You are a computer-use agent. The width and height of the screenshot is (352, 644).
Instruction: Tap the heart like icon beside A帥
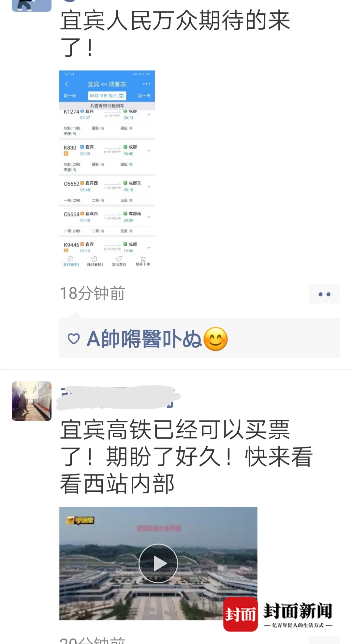tap(74, 339)
